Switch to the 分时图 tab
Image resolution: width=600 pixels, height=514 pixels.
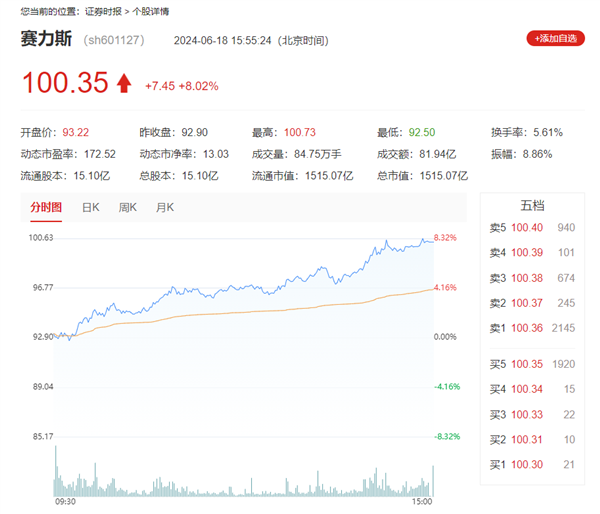(44, 207)
